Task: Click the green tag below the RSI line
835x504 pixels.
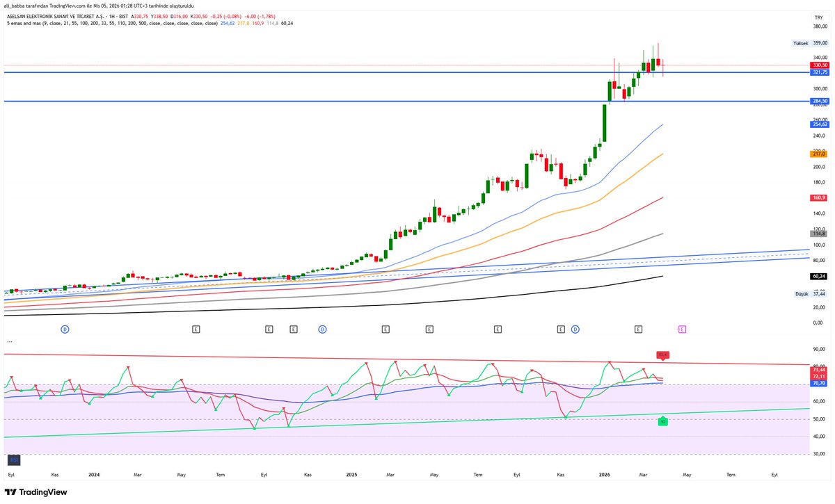Action: pos(663,421)
